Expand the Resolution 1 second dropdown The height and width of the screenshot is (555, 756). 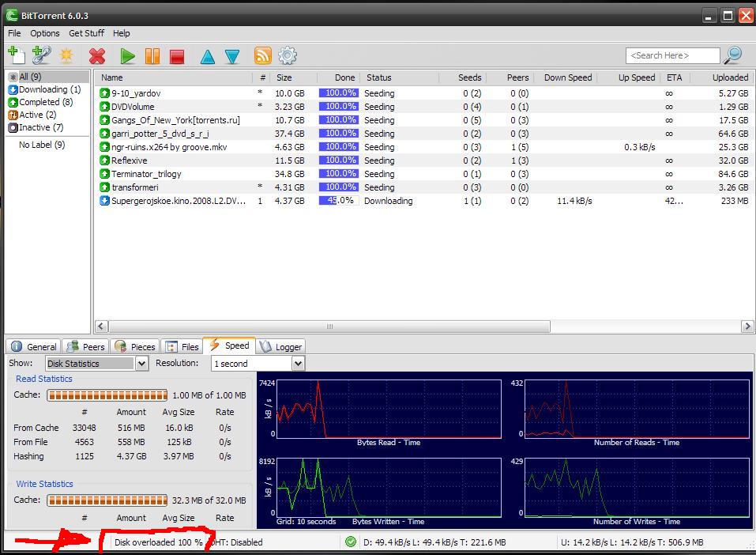tap(297, 364)
